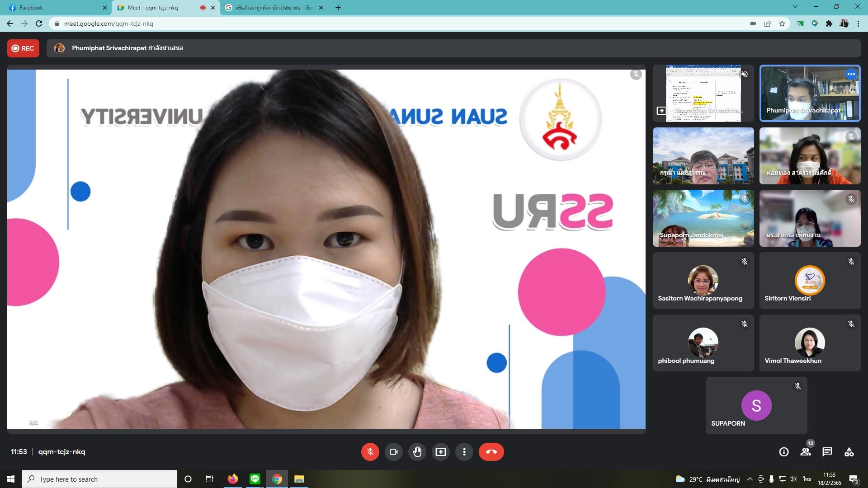Raise hand in the meeting
The width and height of the screenshot is (868, 488).
417,452
